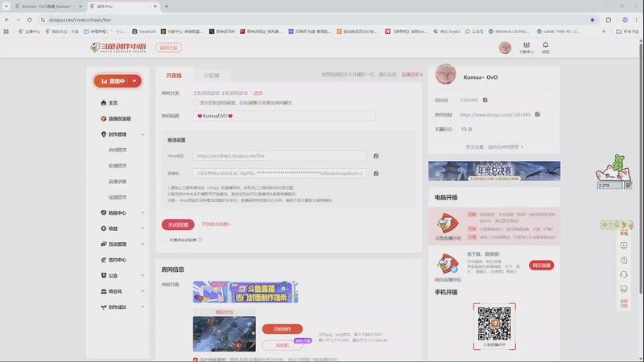Click the game screenshot cover thumbnail

pos(225,334)
